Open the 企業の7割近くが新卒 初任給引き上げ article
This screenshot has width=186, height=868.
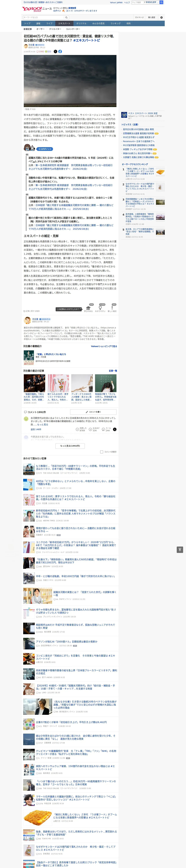pyautogui.click(x=71, y=722)
